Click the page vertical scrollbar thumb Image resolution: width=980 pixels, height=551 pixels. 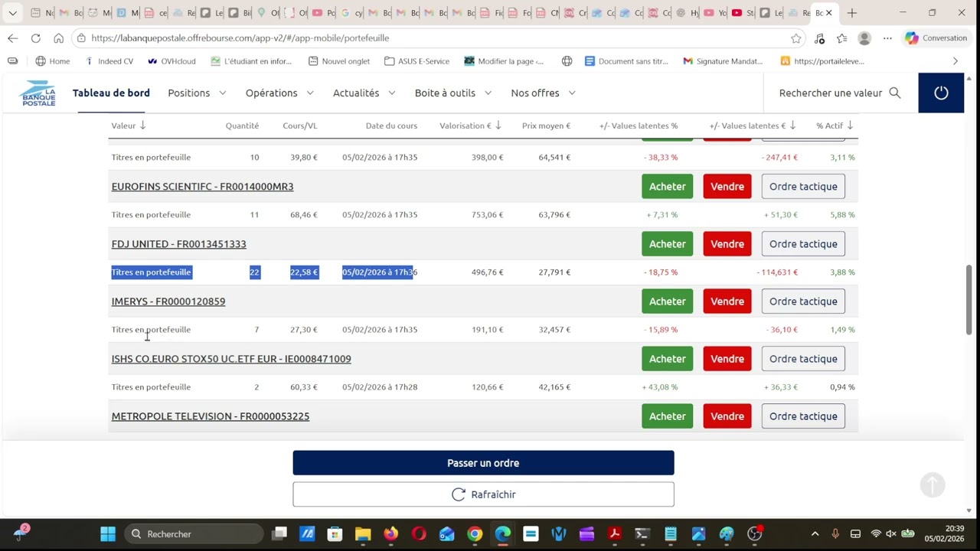pos(969,300)
